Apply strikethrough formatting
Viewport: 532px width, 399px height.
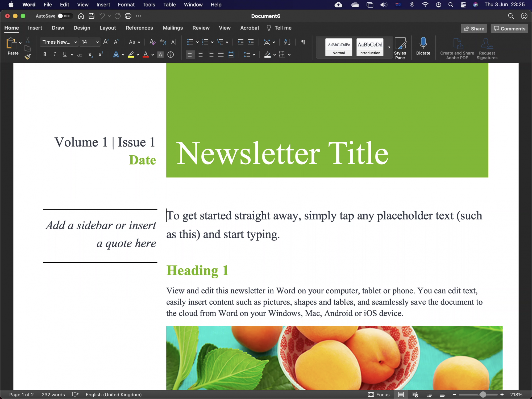point(80,55)
